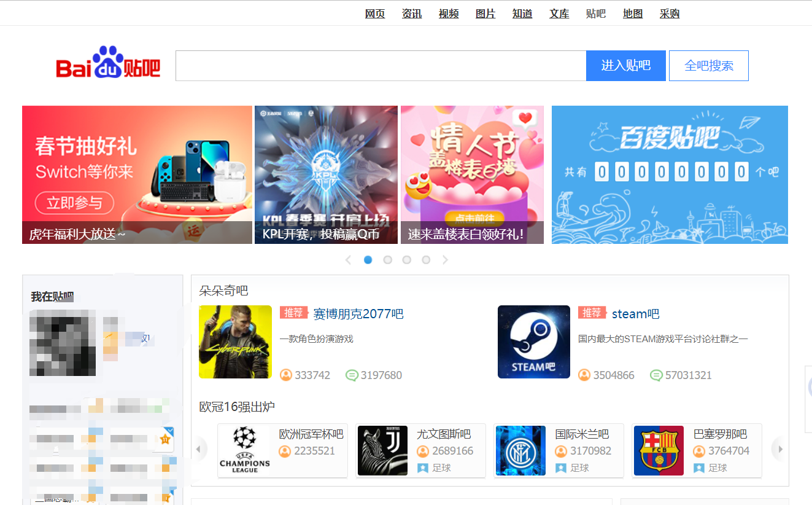Show next carousel slide arrow

446,260
